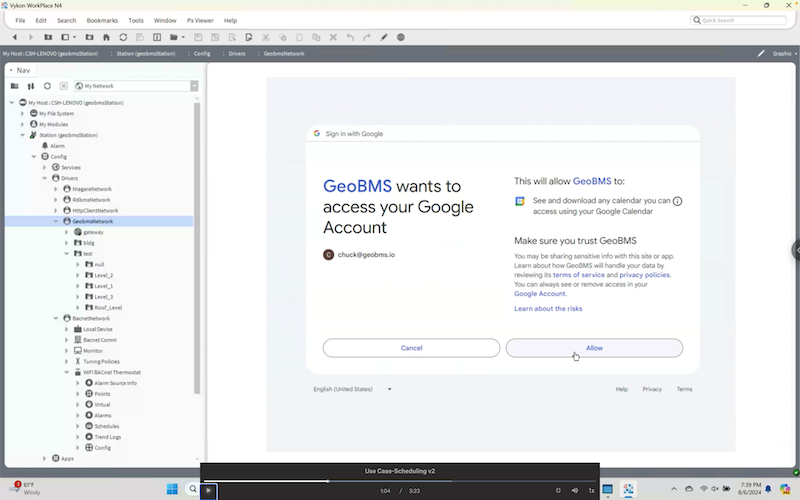Click the pencil icon in the main toolbar
800x500 pixels.
coord(384,37)
